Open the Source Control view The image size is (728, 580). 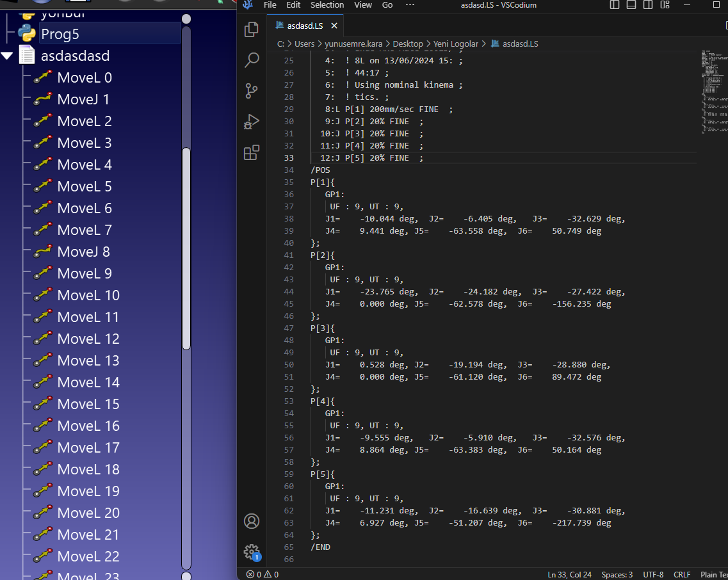[252, 91]
